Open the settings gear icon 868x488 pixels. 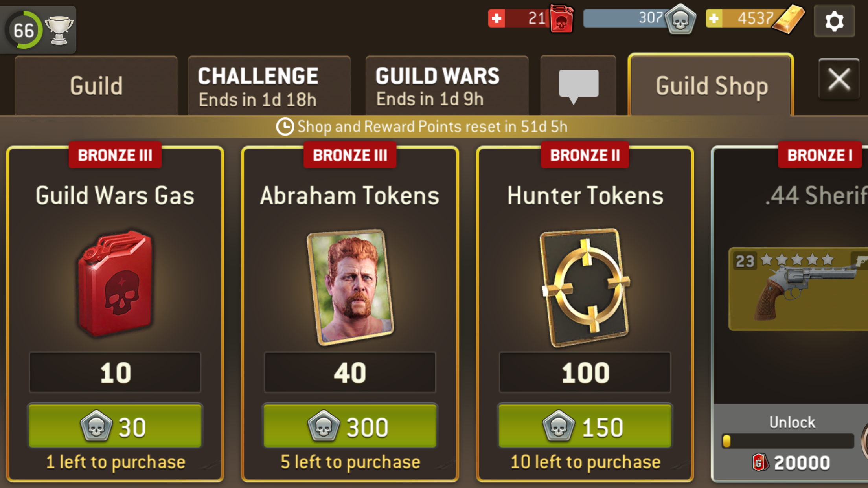(834, 21)
